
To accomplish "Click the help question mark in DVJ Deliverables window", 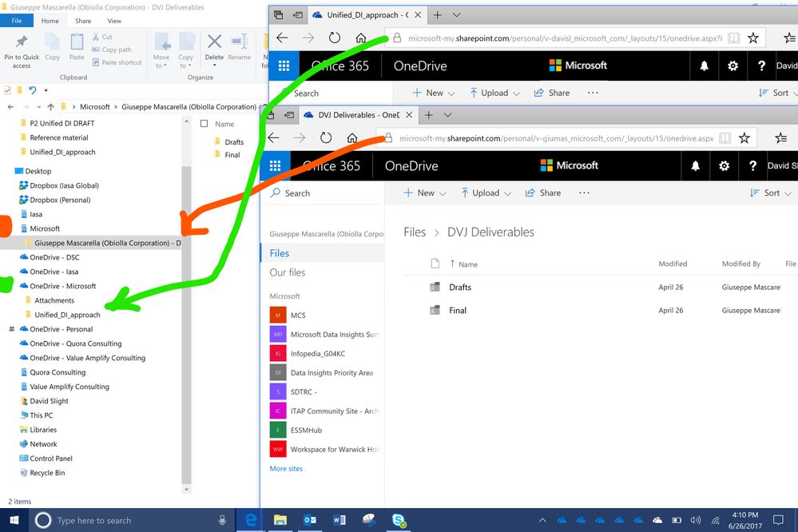I will point(752,166).
